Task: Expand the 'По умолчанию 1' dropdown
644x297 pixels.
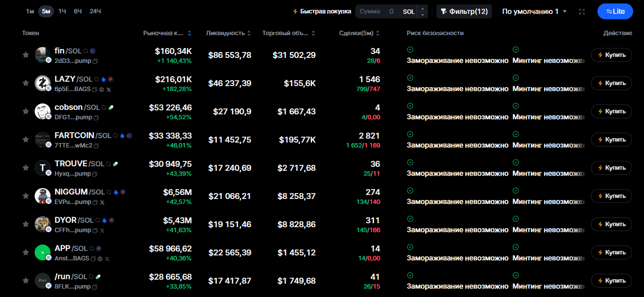Action: (535, 11)
